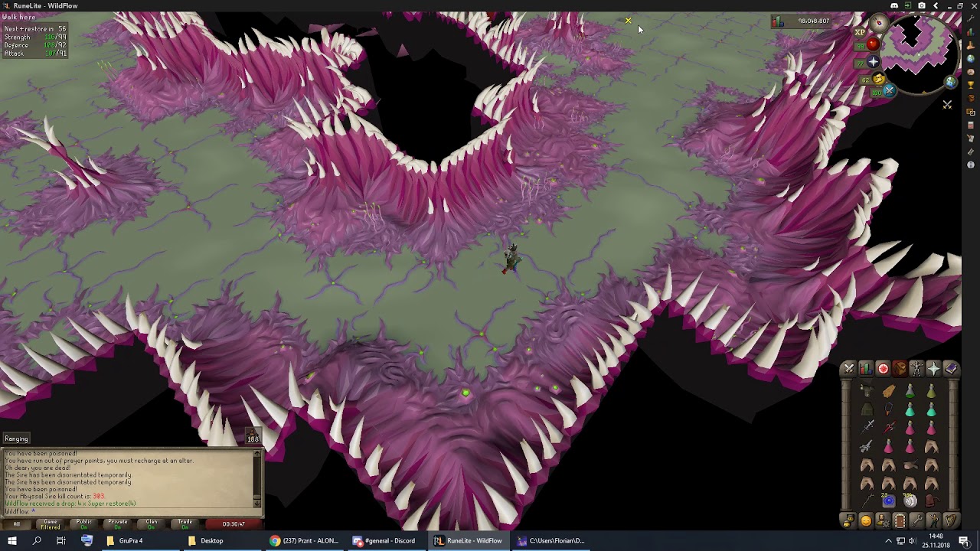The image size is (980, 551).
Task: Open the Worn Equipment tab
Action: click(917, 368)
